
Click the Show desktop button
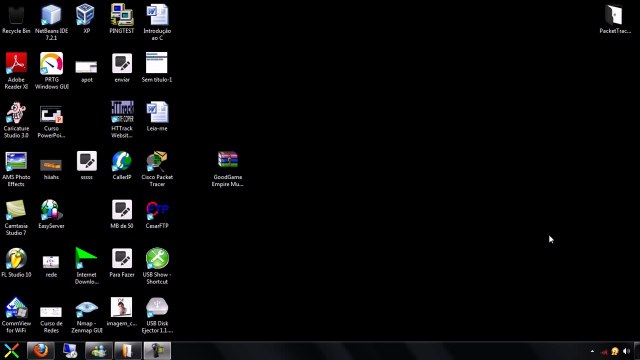(637, 351)
